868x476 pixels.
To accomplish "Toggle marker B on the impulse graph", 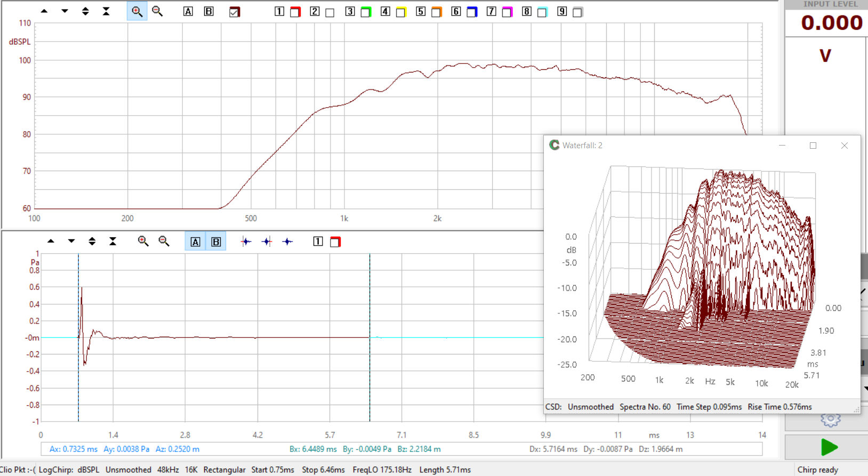I will coord(216,241).
